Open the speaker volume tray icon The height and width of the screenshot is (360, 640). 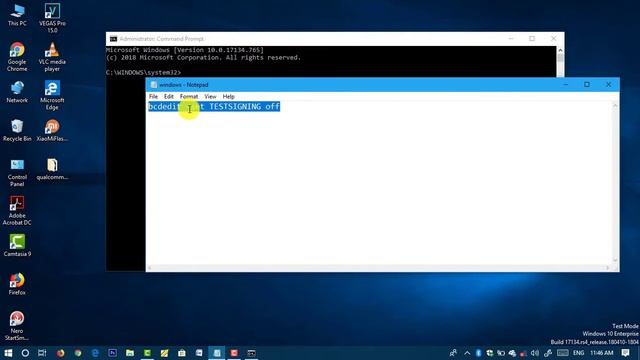[535, 353]
